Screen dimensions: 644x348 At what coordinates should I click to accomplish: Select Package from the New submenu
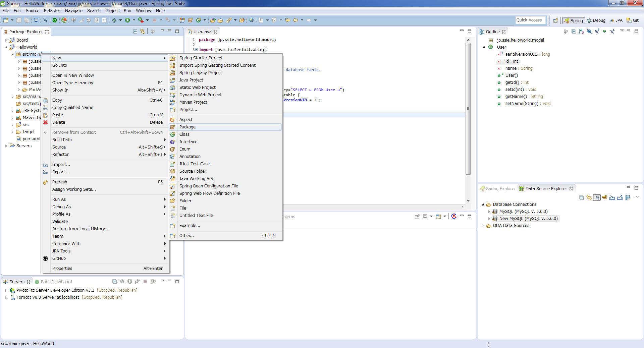pos(187,127)
